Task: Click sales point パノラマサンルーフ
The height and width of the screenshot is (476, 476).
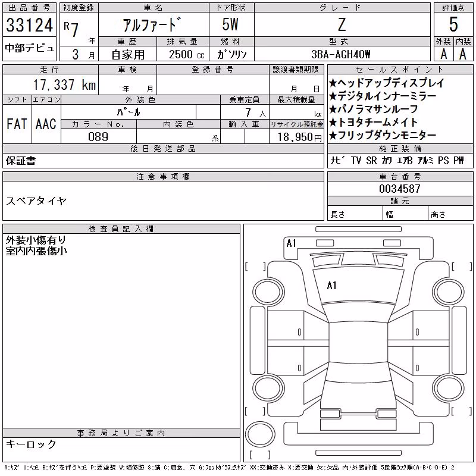Action: [x=374, y=109]
